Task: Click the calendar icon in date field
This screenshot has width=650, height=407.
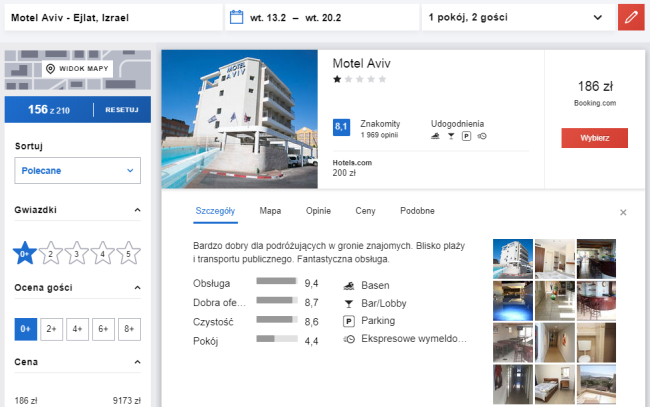Action: point(237,17)
